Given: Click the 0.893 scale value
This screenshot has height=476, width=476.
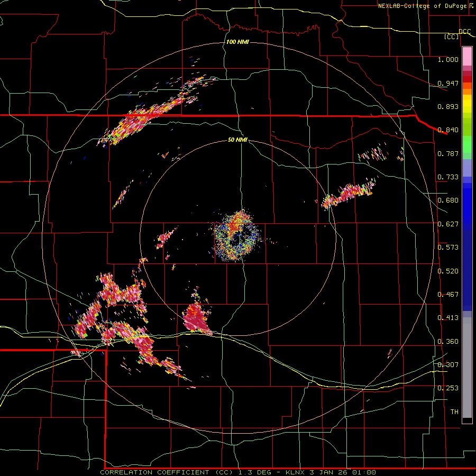Looking at the screenshot, I should [448, 106].
